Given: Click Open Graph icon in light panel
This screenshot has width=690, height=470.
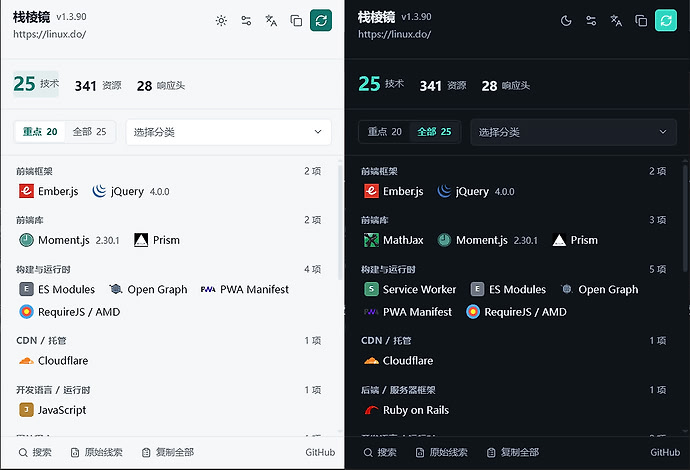Looking at the screenshot, I should (x=116, y=289).
